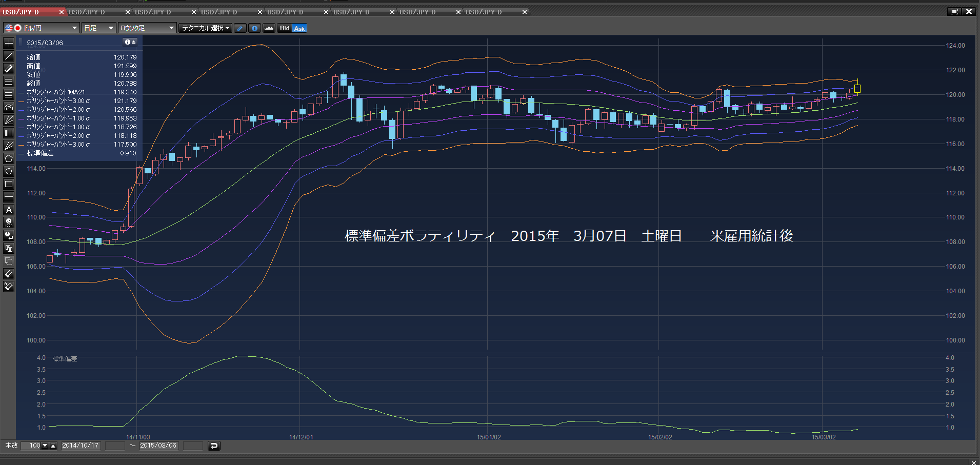980x465 pixels.
Task: Switch price display to Ask
Action: [299, 28]
